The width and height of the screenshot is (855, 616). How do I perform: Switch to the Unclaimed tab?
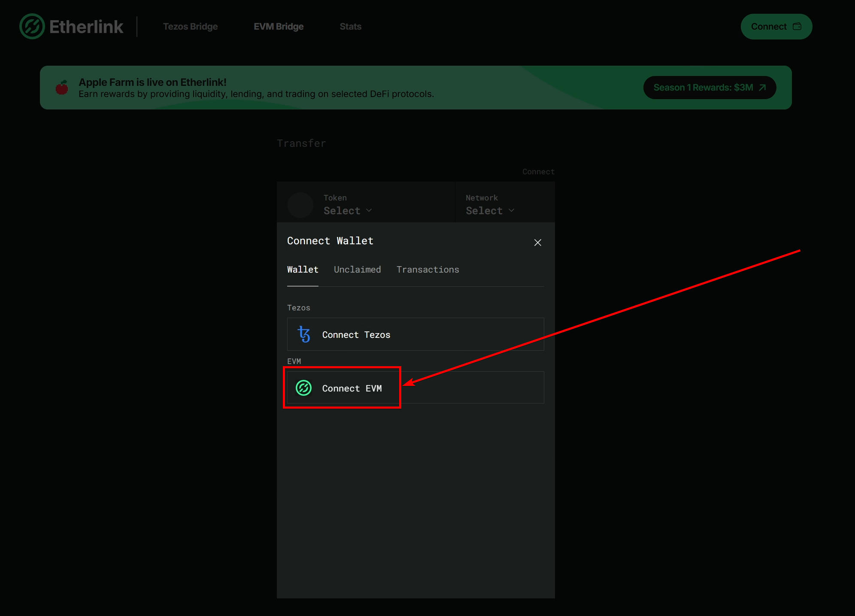point(358,270)
